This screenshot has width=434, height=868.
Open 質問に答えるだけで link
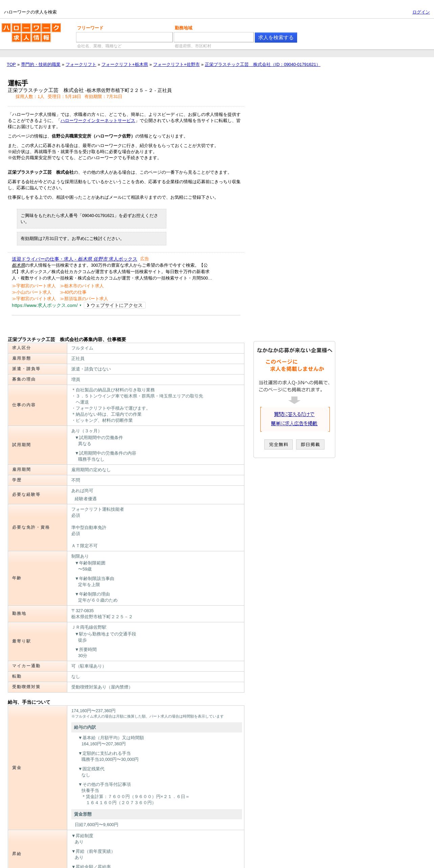[x=294, y=414]
